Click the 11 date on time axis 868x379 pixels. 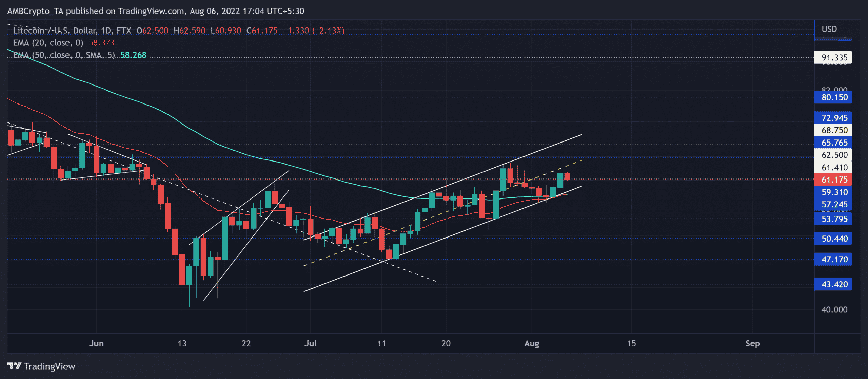pyautogui.click(x=382, y=343)
